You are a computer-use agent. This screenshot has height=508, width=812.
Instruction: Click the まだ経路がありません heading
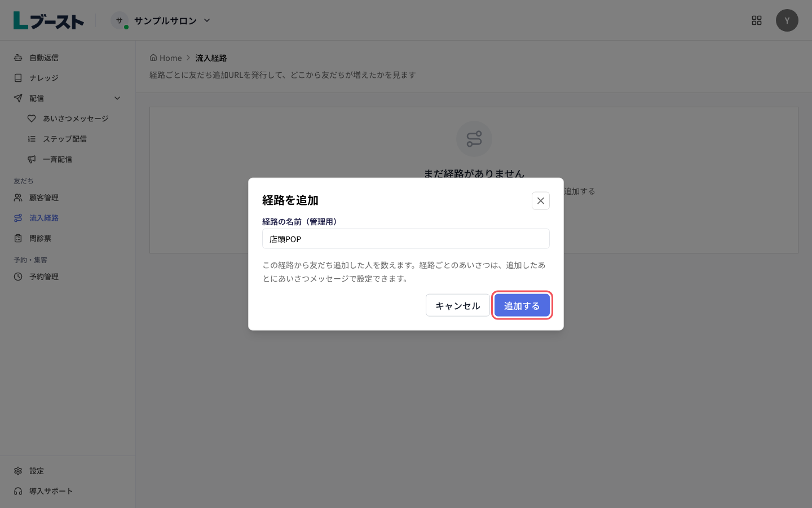[x=474, y=173]
